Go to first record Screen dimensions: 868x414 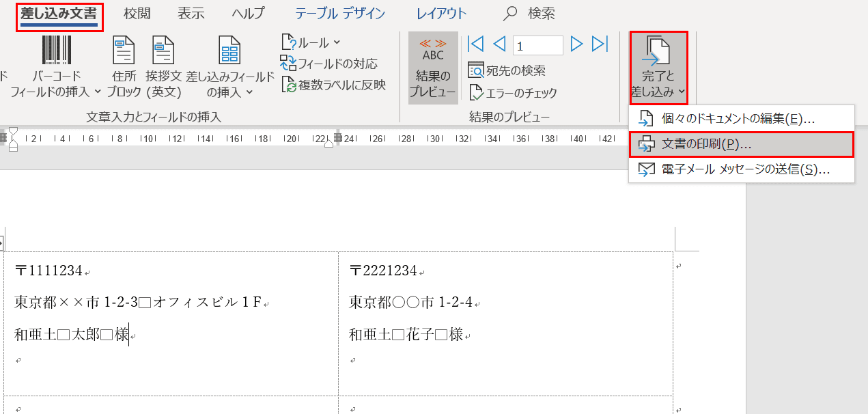coord(476,44)
